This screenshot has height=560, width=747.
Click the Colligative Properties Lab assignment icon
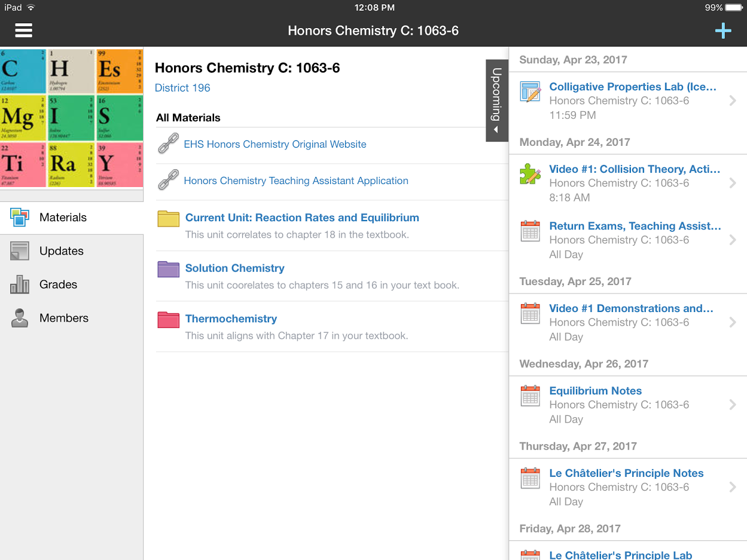tap(530, 91)
